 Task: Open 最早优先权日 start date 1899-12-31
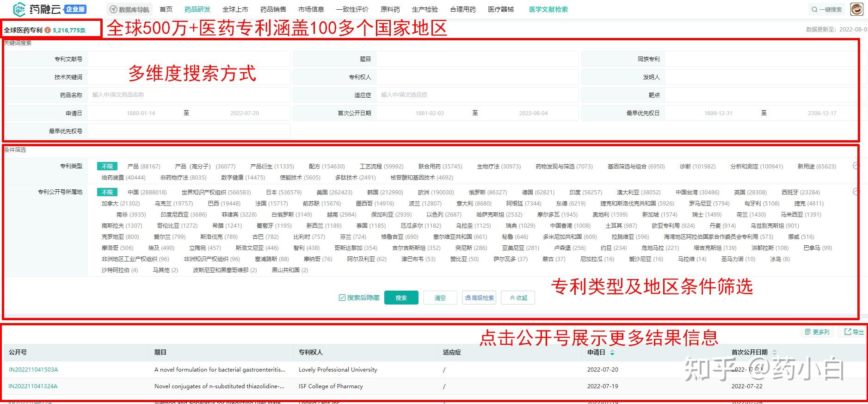[x=718, y=113]
